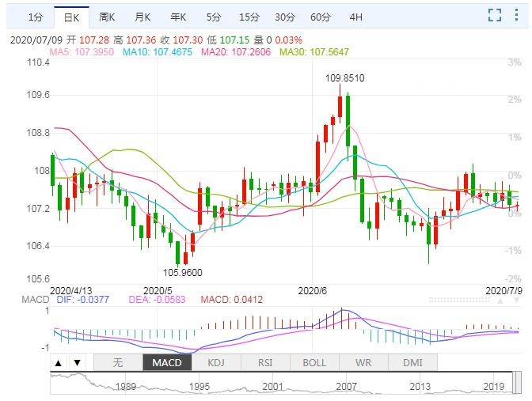The height and width of the screenshot is (401, 532).
Task: Enable the KDJ indicator
Action: [x=215, y=363]
